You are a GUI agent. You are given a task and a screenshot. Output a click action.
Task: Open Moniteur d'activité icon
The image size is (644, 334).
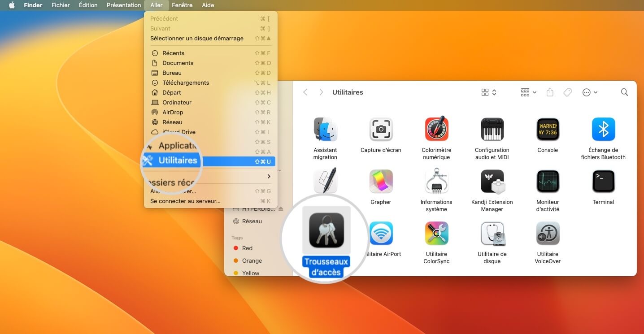(x=548, y=182)
